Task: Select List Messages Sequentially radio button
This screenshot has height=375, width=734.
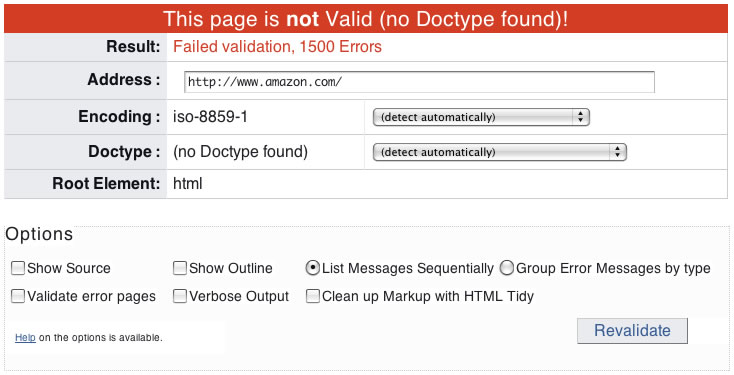Action: point(312,268)
